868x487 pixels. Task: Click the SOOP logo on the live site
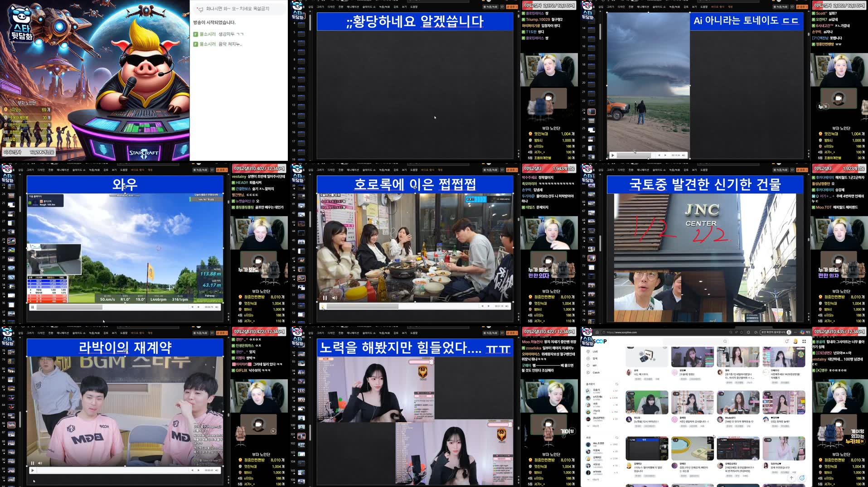coord(600,341)
